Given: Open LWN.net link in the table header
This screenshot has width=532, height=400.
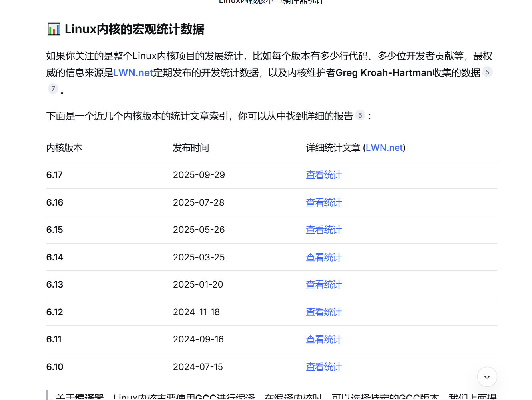Looking at the screenshot, I should click(x=384, y=148).
